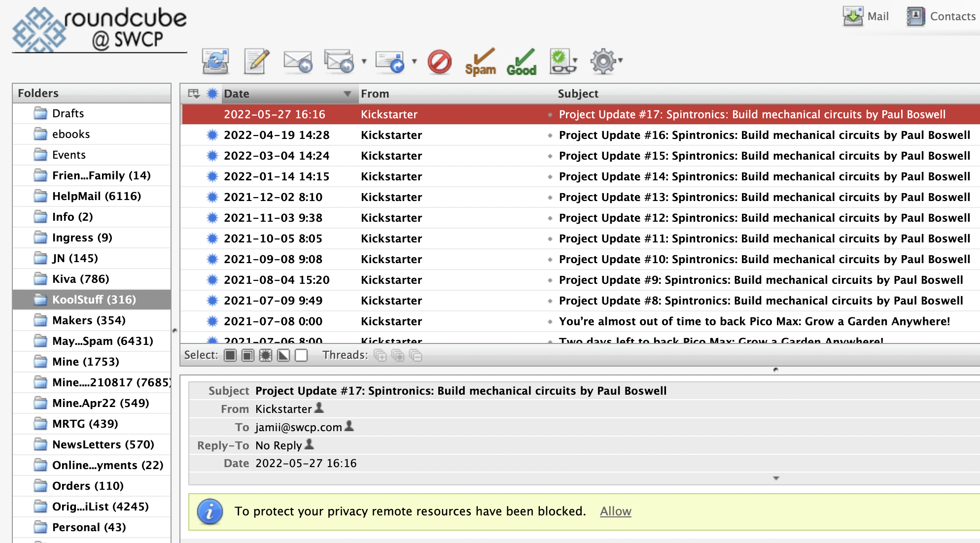Open Project Update #14 message
Screen dimensions: 980x543
(764, 176)
